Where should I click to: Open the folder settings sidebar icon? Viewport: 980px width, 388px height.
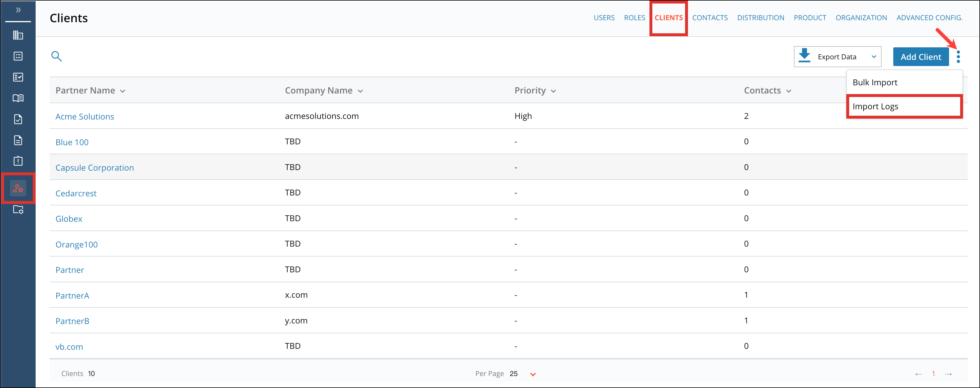click(x=18, y=209)
